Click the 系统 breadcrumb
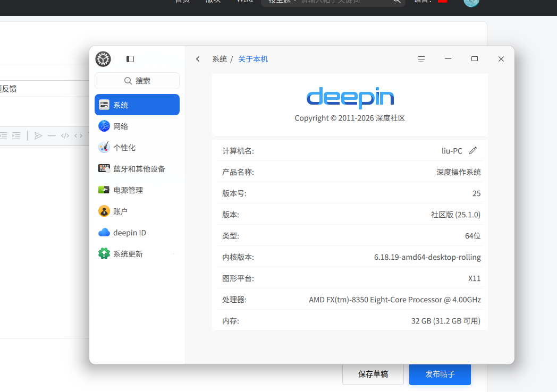557x392 pixels. point(220,59)
